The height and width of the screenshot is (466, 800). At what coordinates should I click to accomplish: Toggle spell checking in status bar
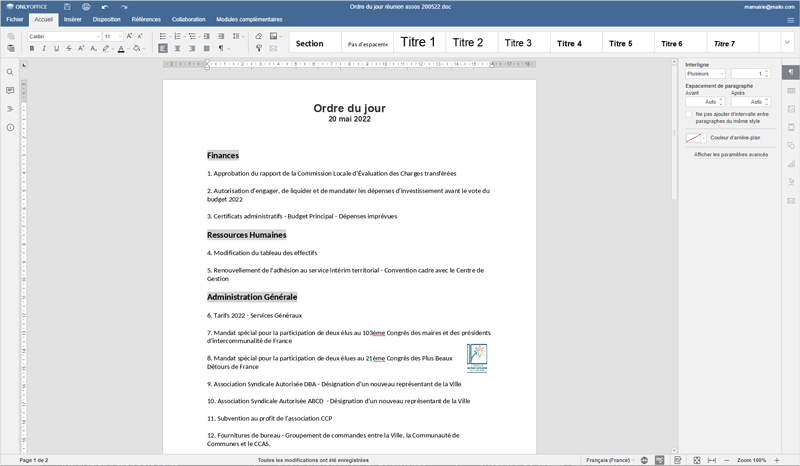tap(659, 460)
